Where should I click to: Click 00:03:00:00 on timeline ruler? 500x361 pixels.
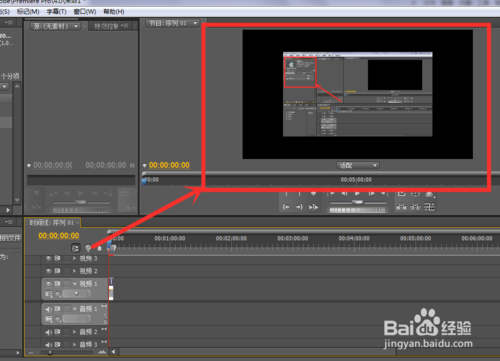292,238
